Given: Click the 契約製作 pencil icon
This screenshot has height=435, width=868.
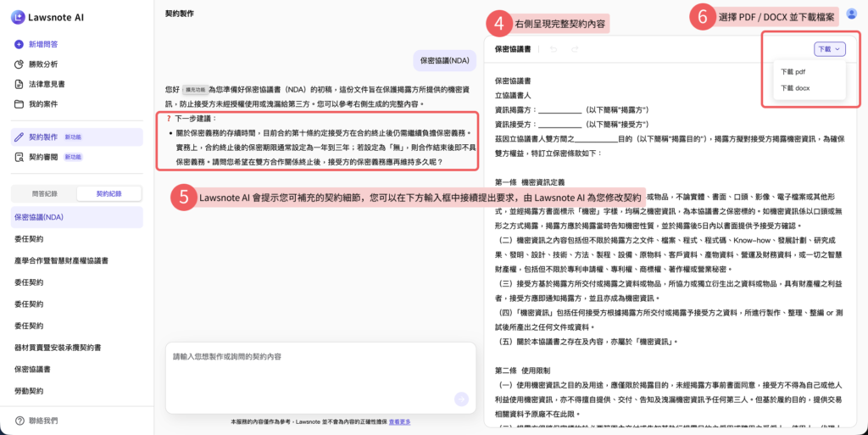Looking at the screenshot, I should (x=19, y=137).
